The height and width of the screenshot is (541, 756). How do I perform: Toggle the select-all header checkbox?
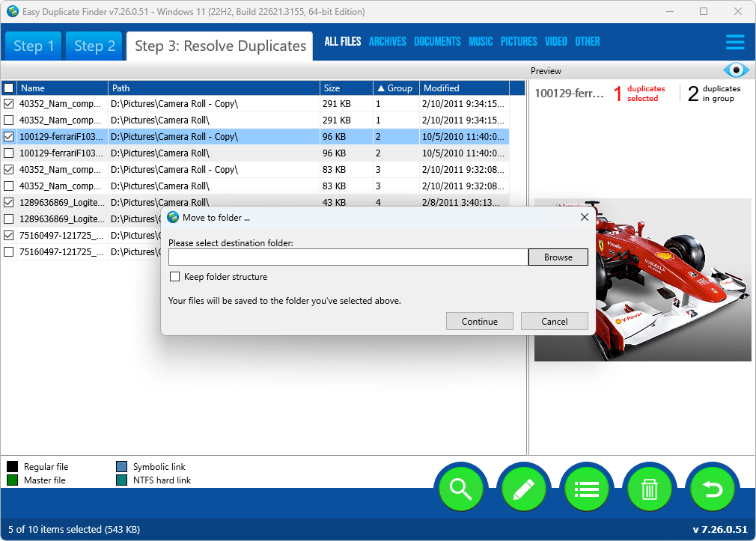[x=9, y=88]
